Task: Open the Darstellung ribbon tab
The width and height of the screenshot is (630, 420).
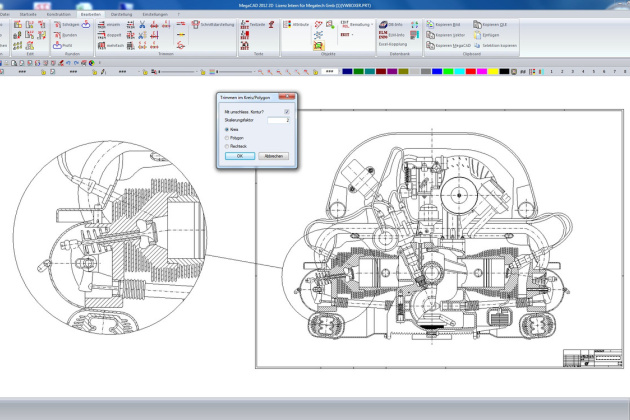Action: coord(120,14)
